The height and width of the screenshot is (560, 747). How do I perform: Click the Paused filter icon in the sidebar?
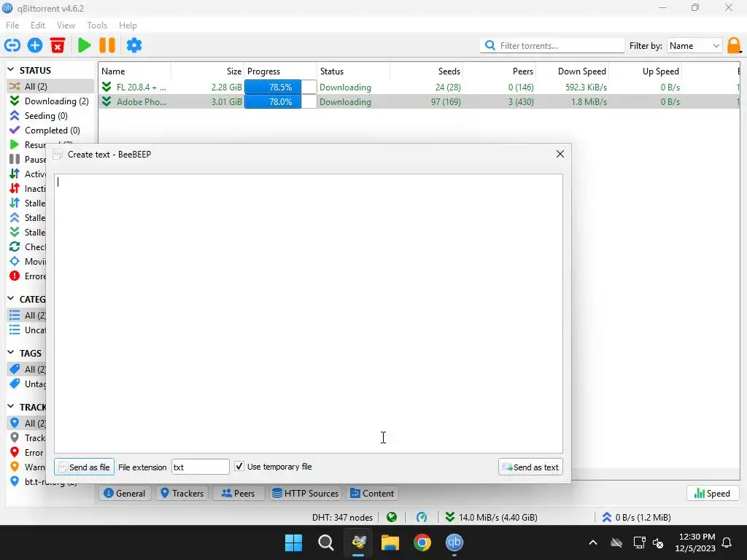click(15, 159)
